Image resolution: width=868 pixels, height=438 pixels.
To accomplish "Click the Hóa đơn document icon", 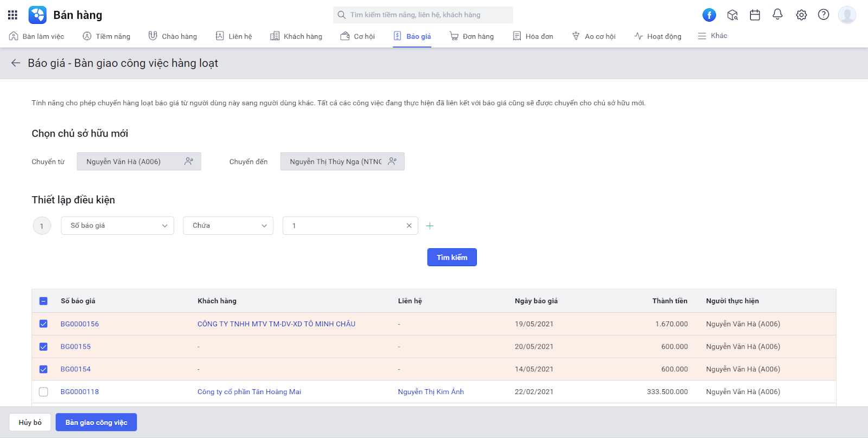I will pos(517,36).
